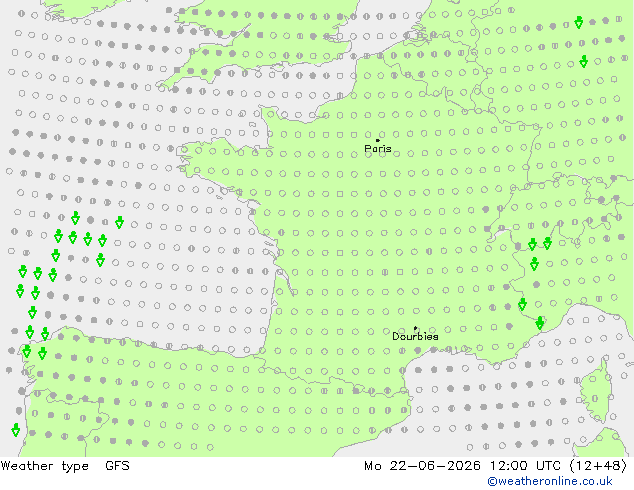634x490 pixels.
Task: Click the black dot marking Paris
Action: tap(378, 140)
